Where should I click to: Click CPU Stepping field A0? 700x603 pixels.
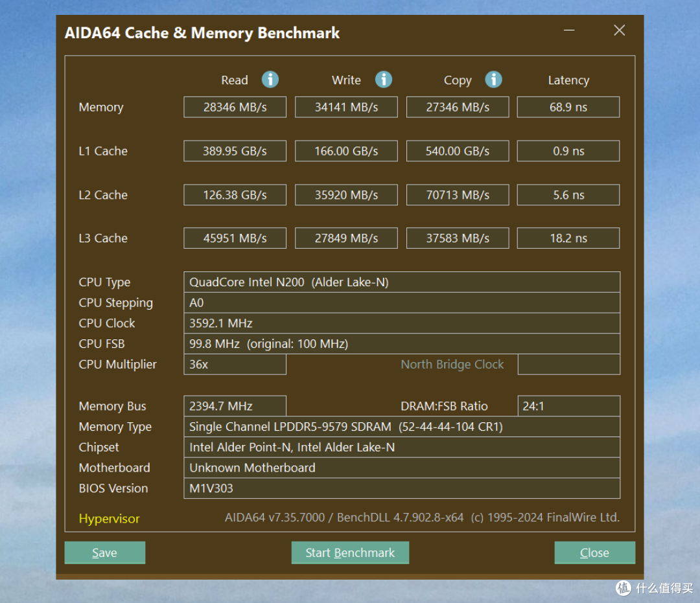pos(402,303)
